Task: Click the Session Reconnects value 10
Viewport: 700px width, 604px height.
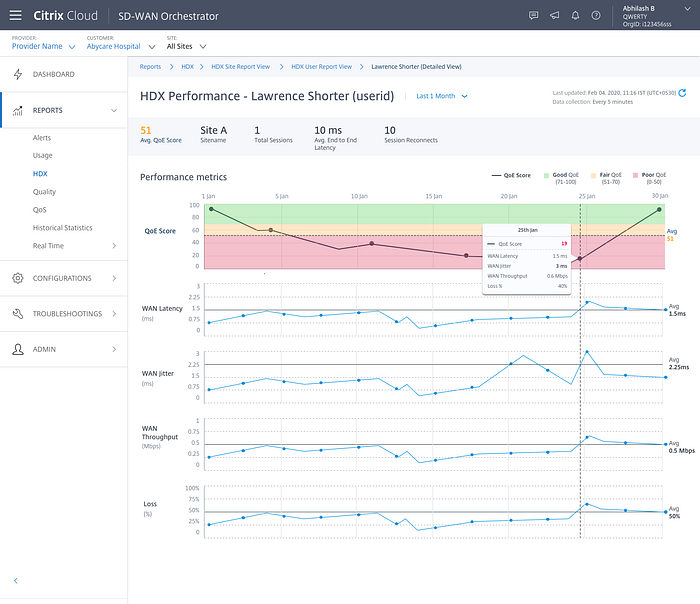Action: pos(390,130)
